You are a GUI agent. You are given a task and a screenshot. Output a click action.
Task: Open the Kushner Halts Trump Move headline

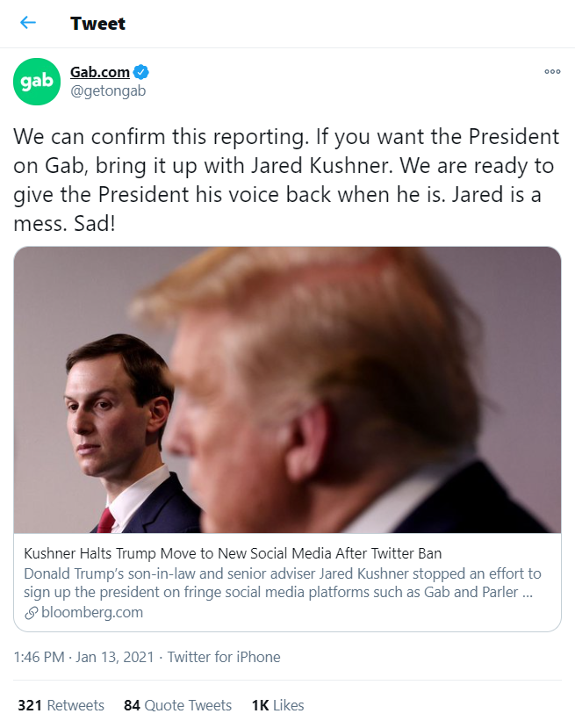(233, 553)
